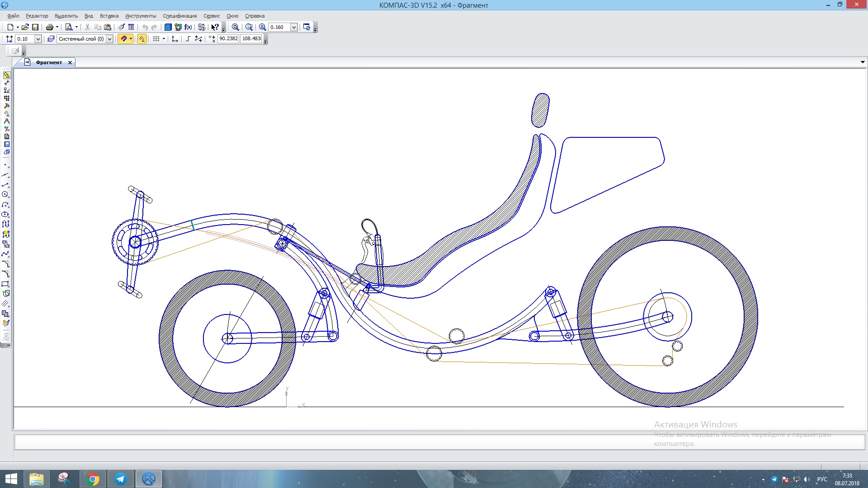Select the Bezier spline curve tool
Screen dimensions: 868x488
[5, 254]
